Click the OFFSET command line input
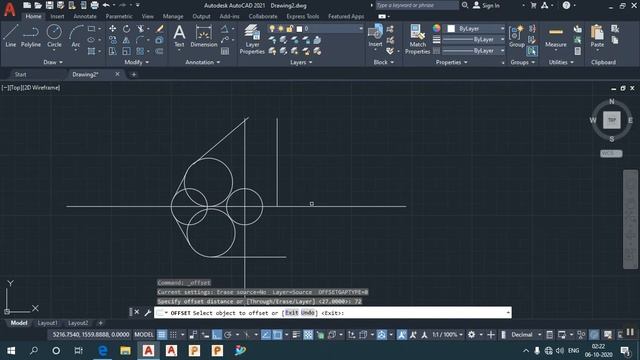Image resolution: width=640 pixels, height=360 pixels. click(x=333, y=313)
